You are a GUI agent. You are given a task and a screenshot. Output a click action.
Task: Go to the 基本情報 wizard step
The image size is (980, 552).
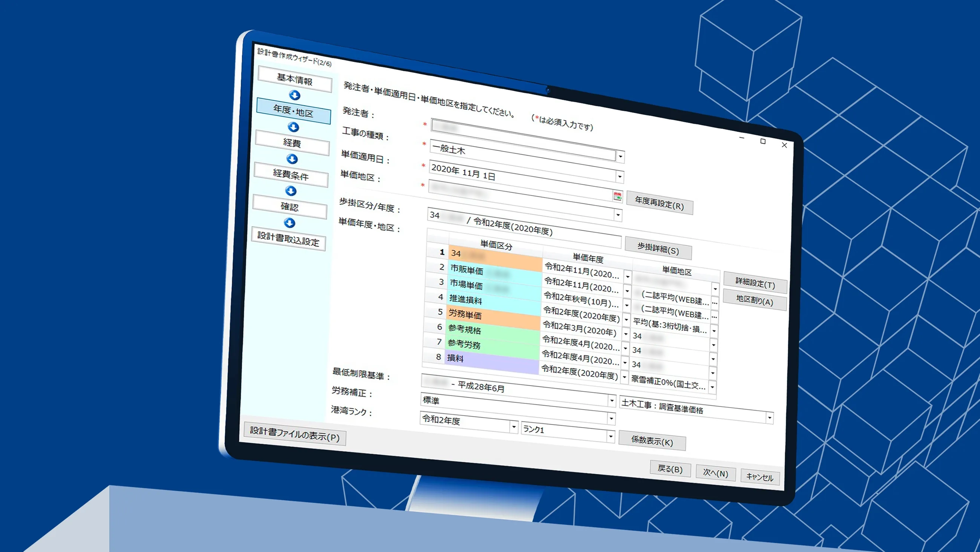295,79
